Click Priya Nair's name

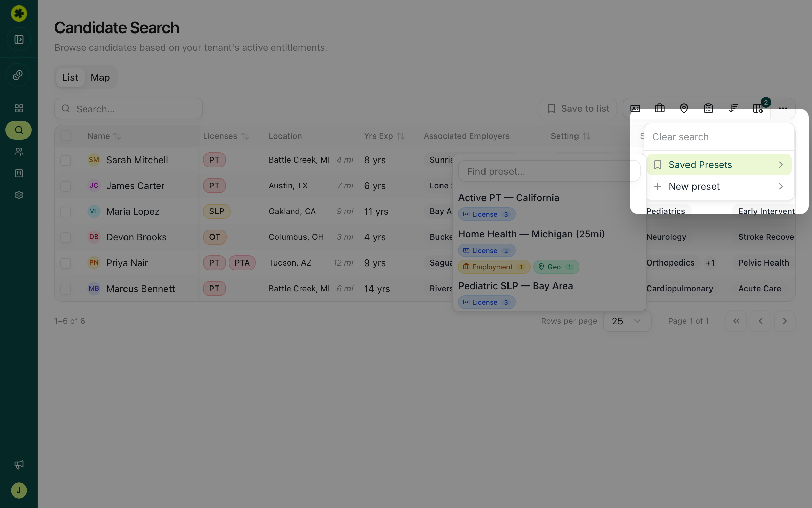pyautogui.click(x=127, y=263)
